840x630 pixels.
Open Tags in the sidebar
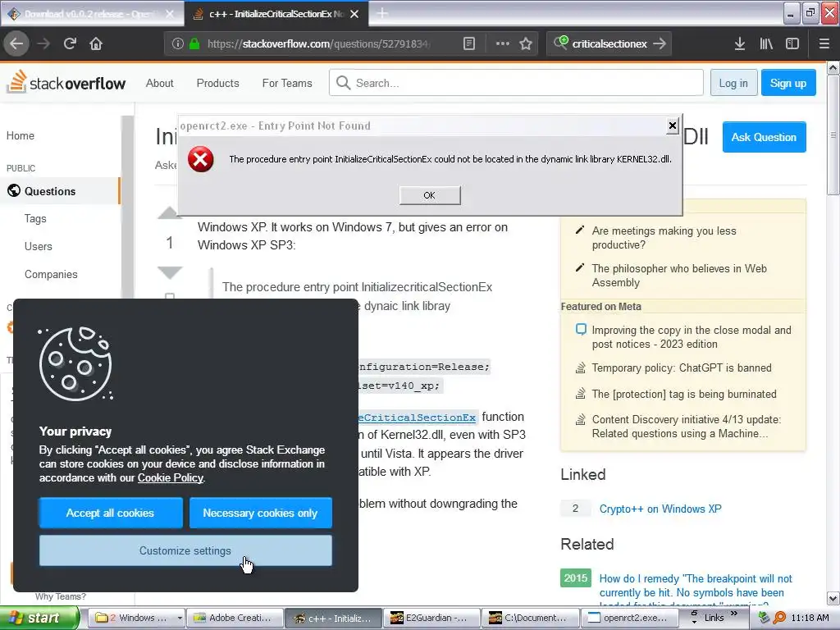[x=35, y=218]
